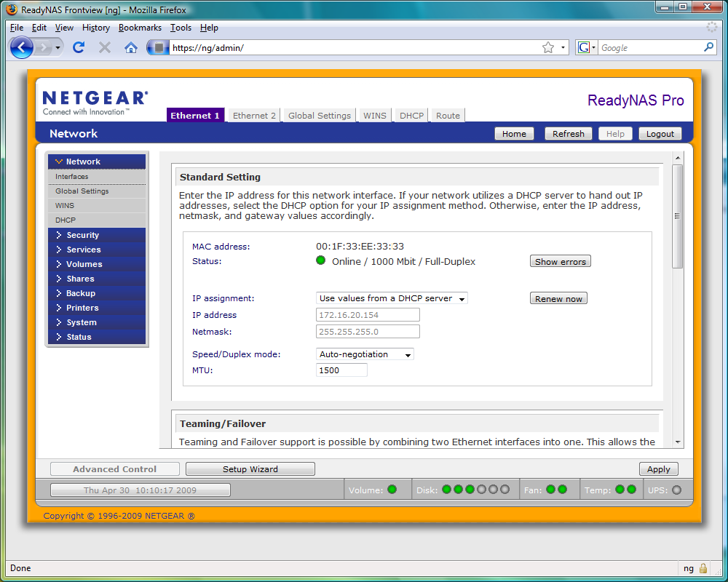Reload the page with refresh icon
The height and width of the screenshot is (582, 728).
pos(79,47)
